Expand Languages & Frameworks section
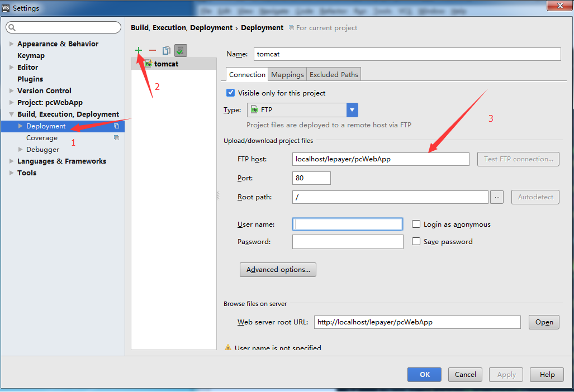The width and height of the screenshot is (574, 392). pyautogui.click(x=11, y=161)
